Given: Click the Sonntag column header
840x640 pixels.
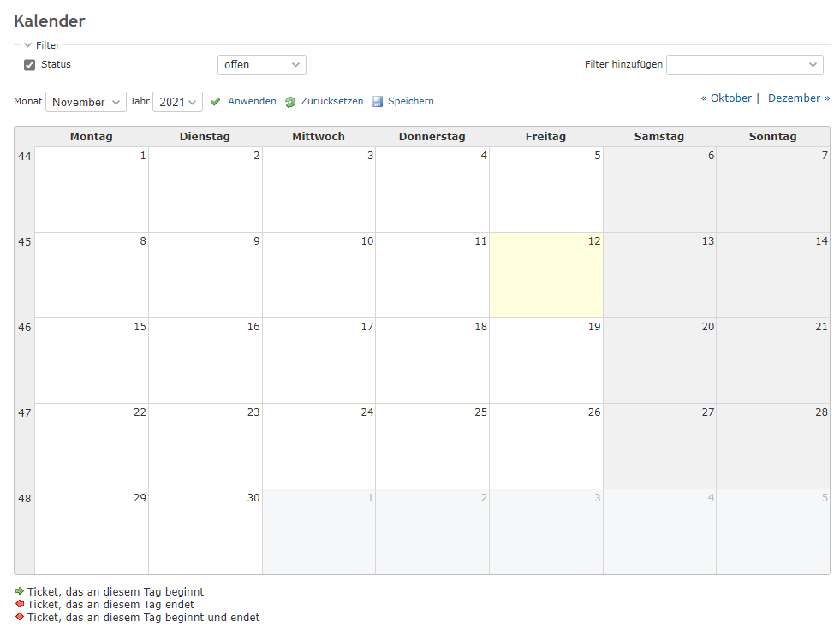Looking at the screenshot, I should point(772,136).
